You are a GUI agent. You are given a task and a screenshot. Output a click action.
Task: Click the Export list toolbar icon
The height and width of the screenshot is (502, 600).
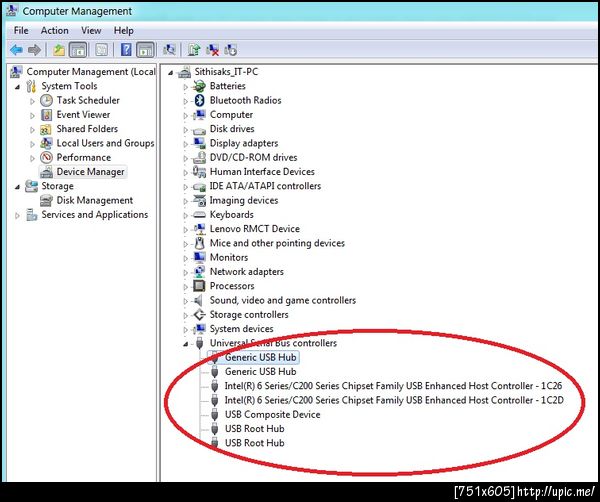point(101,50)
